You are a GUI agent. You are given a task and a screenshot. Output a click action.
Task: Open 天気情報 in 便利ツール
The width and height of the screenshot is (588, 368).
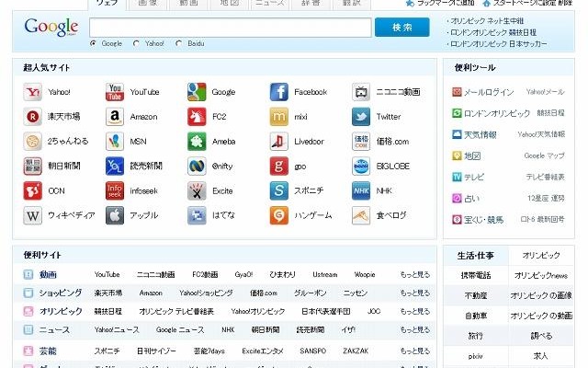pos(480,134)
